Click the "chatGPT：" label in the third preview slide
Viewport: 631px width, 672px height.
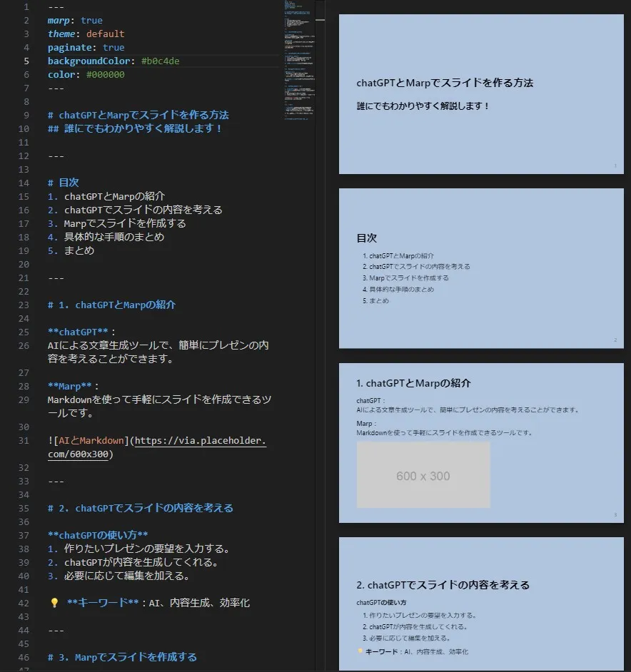click(371, 401)
